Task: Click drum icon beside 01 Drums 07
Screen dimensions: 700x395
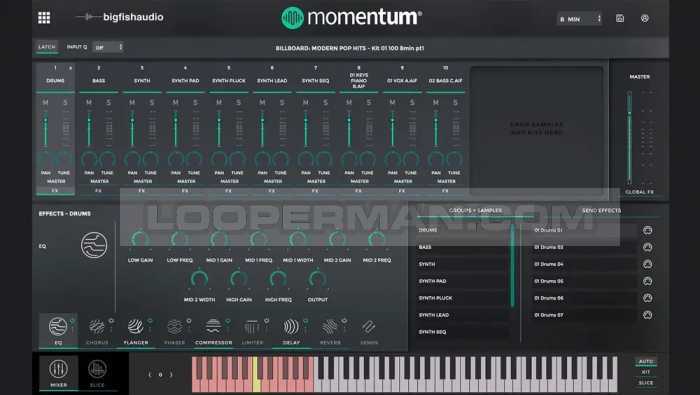Action: pyautogui.click(x=648, y=315)
